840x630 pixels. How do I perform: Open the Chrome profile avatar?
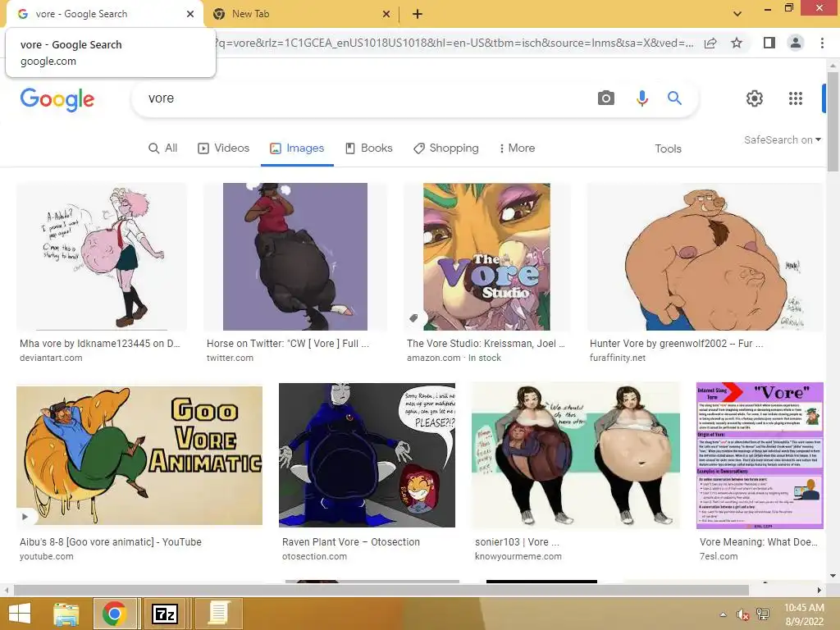click(796, 43)
